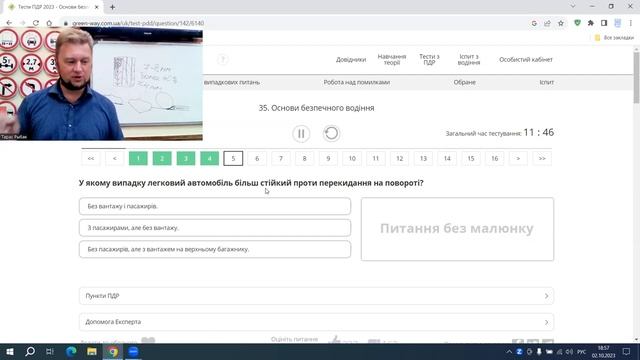The height and width of the screenshot is (360, 640).
Task: Go to browser home page
Action: [49, 23]
